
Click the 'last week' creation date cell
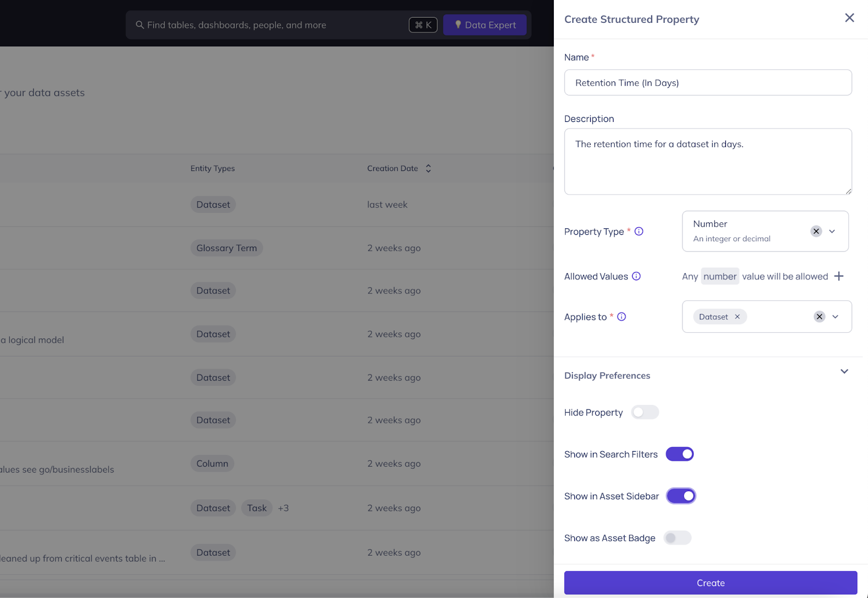(x=387, y=204)
